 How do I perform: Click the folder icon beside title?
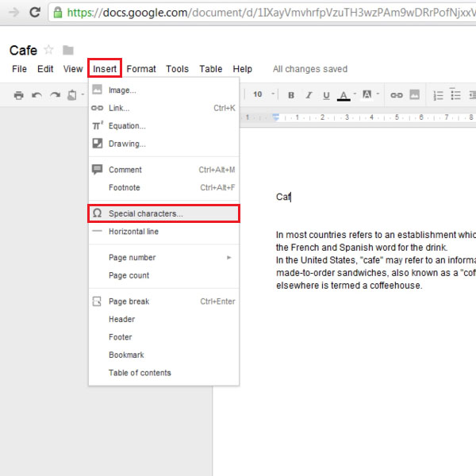pyautogui.click(x=68, y=50)
